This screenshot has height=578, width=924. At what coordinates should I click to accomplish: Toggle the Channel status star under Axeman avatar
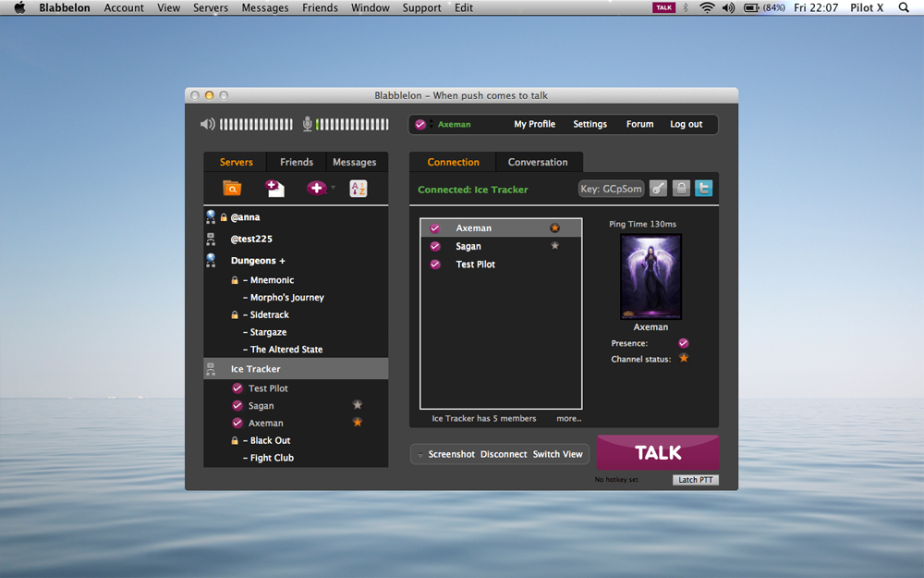click(684, 358)
